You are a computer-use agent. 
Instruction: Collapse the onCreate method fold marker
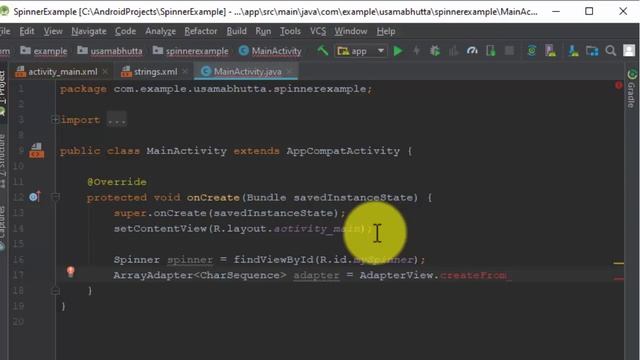[x=56, y=197]
